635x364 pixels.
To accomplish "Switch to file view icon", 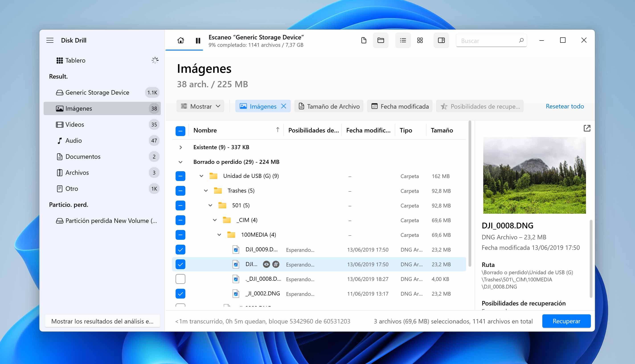I will [x=364, y=40].
